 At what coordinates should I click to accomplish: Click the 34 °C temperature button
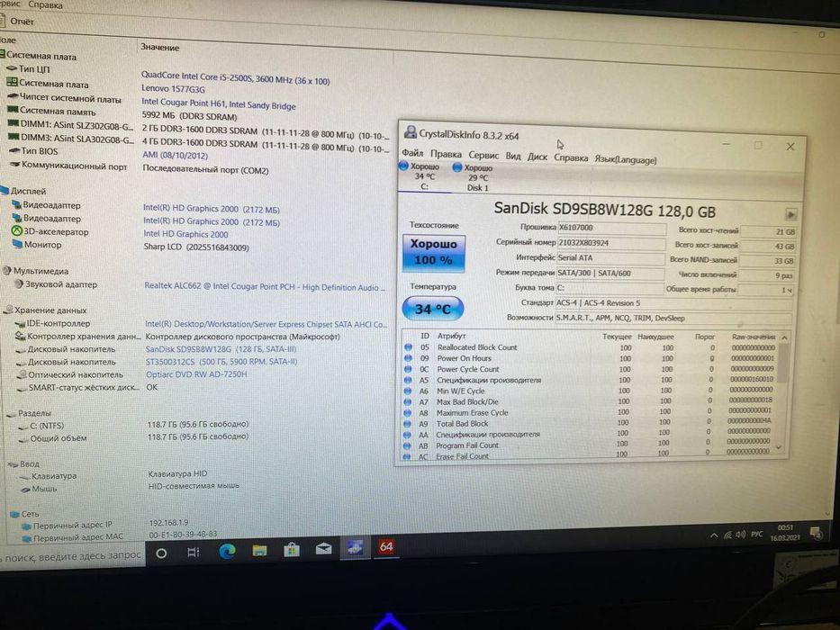pyautogui.click(x=432, y=309)
